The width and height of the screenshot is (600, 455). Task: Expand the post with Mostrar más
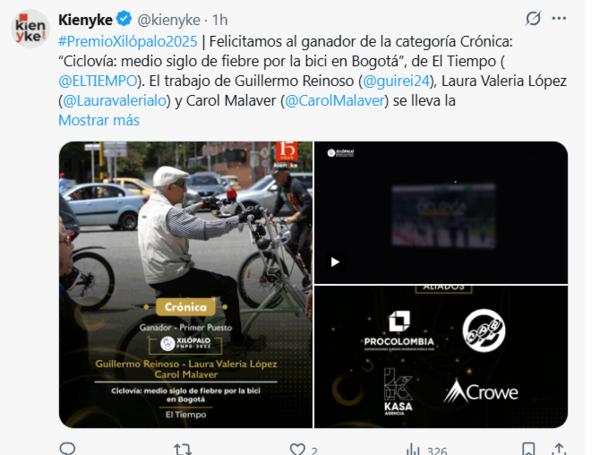(x=99, y=120)
